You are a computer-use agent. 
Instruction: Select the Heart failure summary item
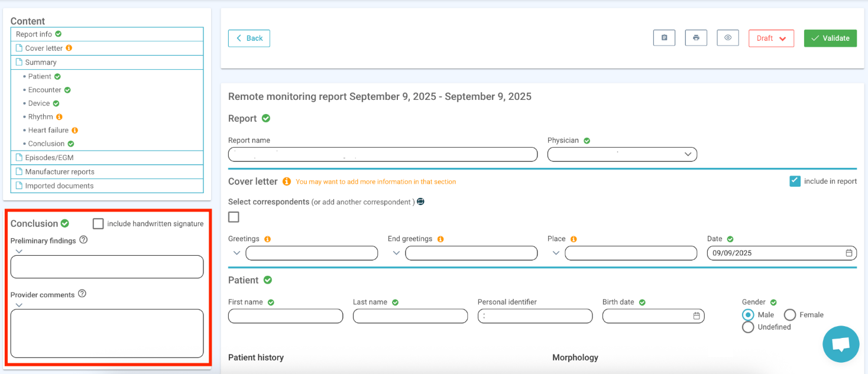pos(48,130)
